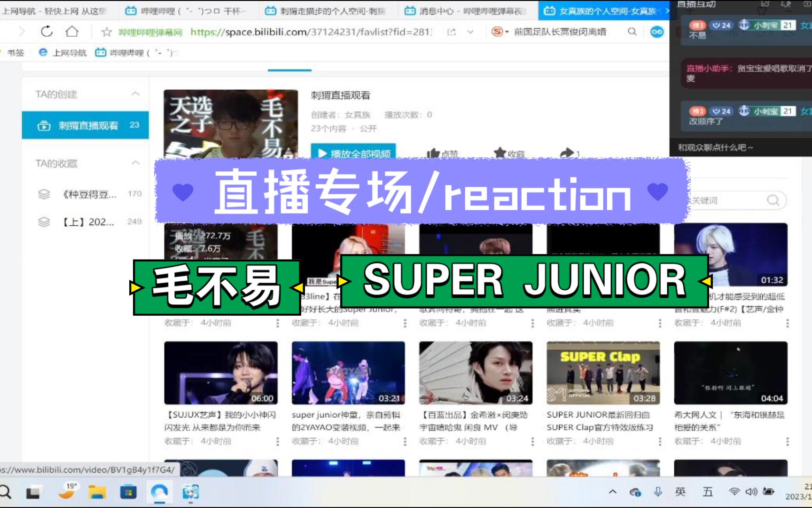The image size is (812, 508).
Task: Open the SUPER JUNIOR最新回归曲 title
Action: pyautogui.click(x=600, y=421)
